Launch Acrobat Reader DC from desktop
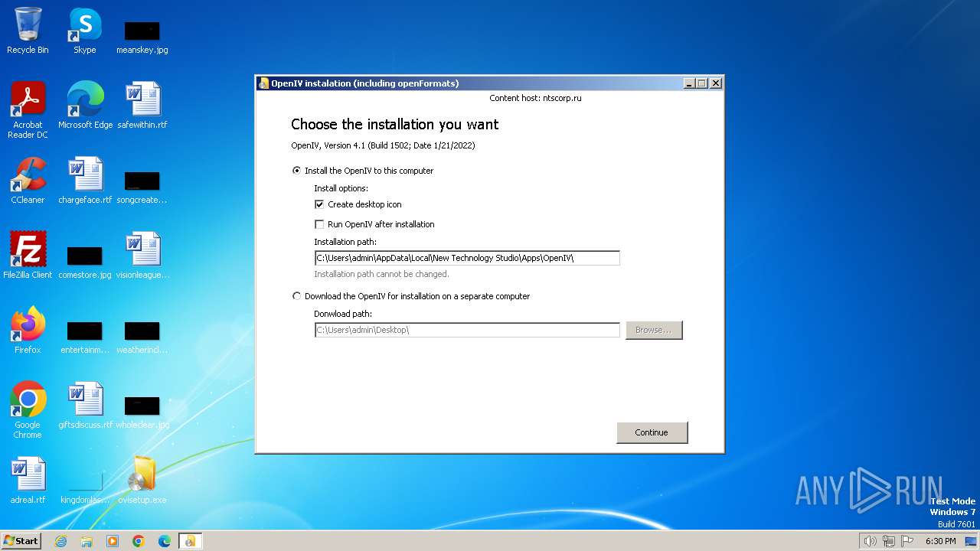The image size is (980, 551). [x=28, y=109]
